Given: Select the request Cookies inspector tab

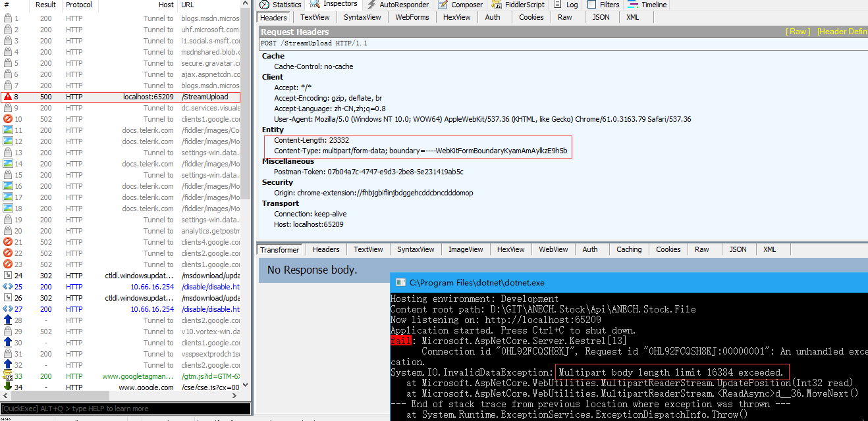Looking at the screenshot, I should pyautogui.click(x=531, y=18).
